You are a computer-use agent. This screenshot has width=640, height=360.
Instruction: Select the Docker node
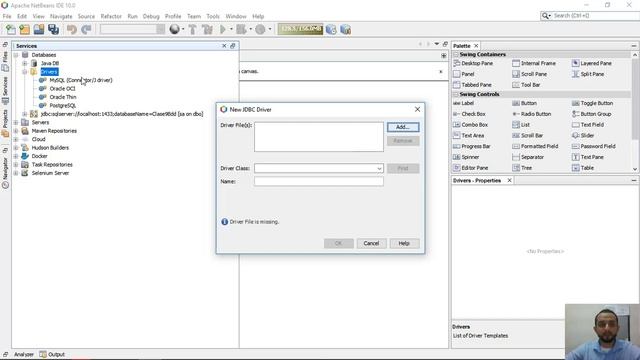point(40,156)
